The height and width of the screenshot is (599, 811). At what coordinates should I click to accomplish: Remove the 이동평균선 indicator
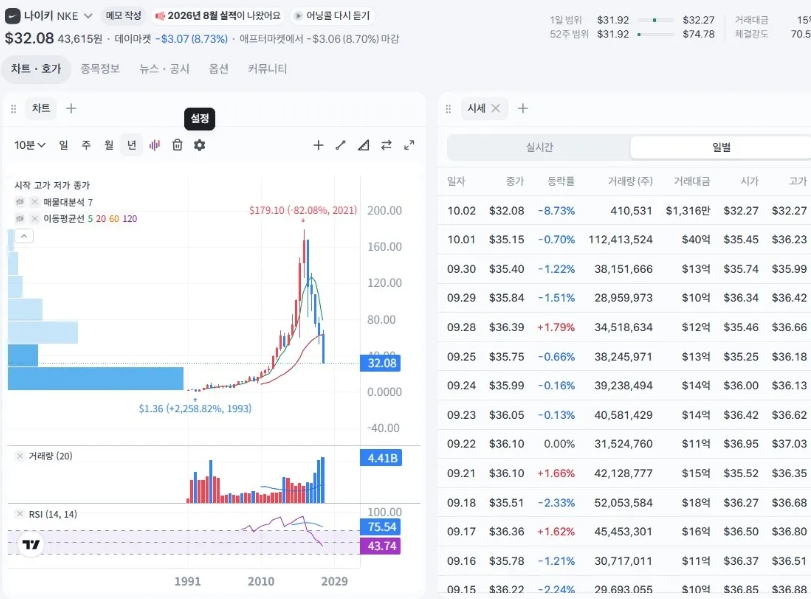[35, 218]
